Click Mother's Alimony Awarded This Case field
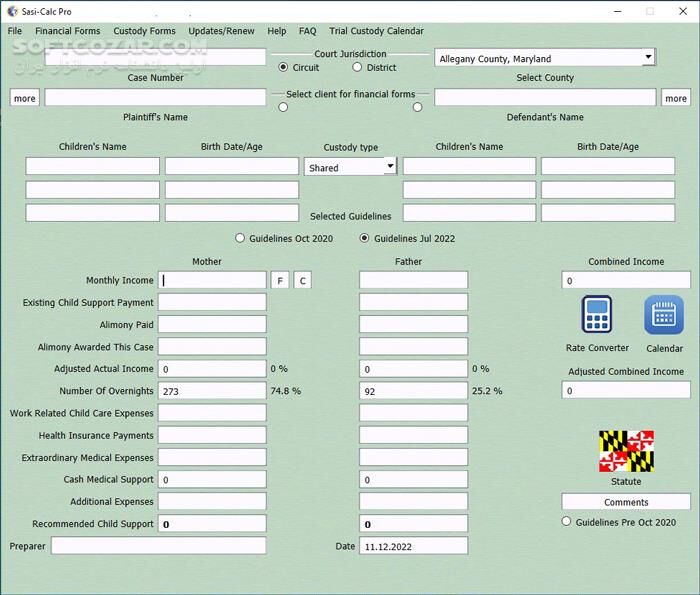This screenshot has width=700, height=595. pos(212,346)
